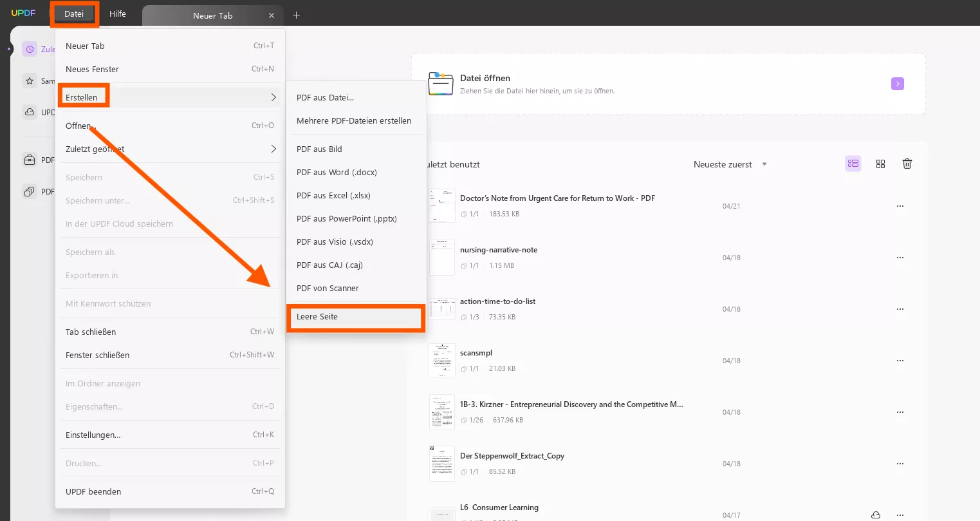Open the Hilfe menu
The image size is (980, 521).
click(x=118, y=14)
